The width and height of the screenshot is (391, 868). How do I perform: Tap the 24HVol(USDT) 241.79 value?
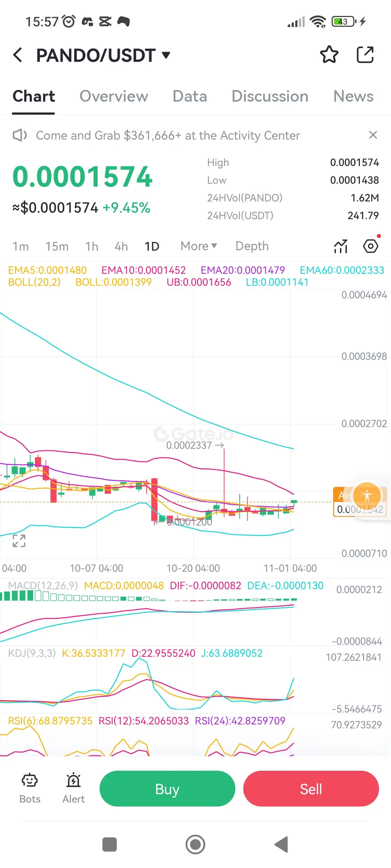coord(363,216)
